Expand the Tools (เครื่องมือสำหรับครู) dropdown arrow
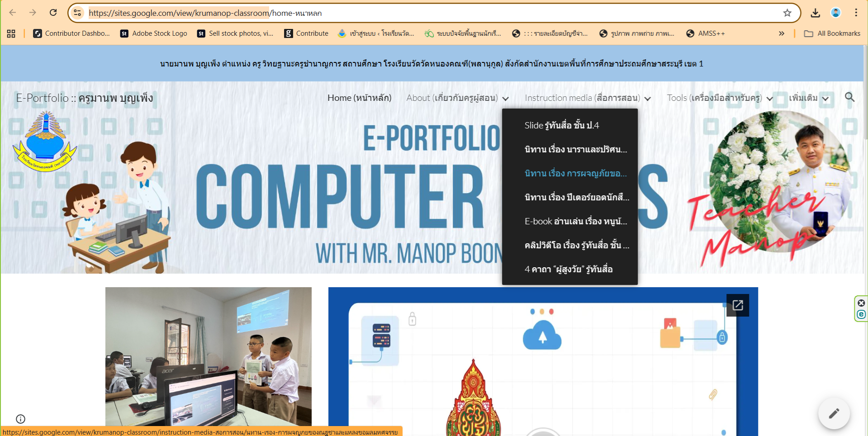The height and width of the screenshot is (436, 868). tap(769, 99)
